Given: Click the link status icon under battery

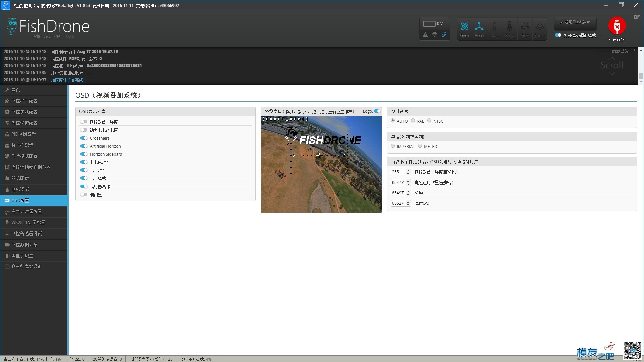Looking at the screenshot, I should (444, 35).
